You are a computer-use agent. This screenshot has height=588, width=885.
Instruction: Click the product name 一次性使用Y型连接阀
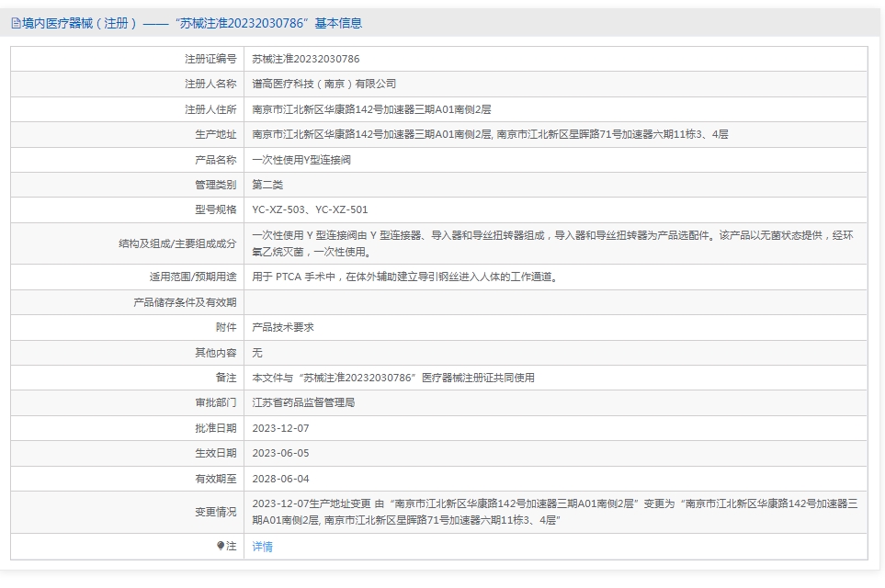point(301,160)
